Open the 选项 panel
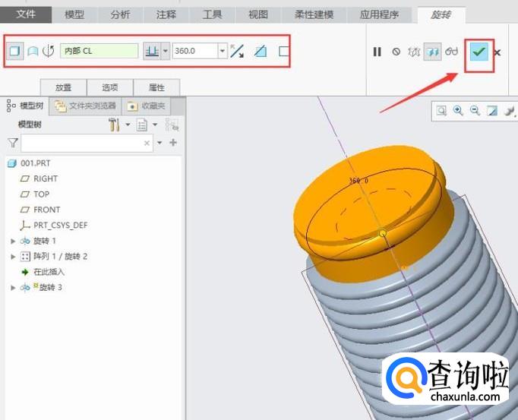 [x=110, y=87]
